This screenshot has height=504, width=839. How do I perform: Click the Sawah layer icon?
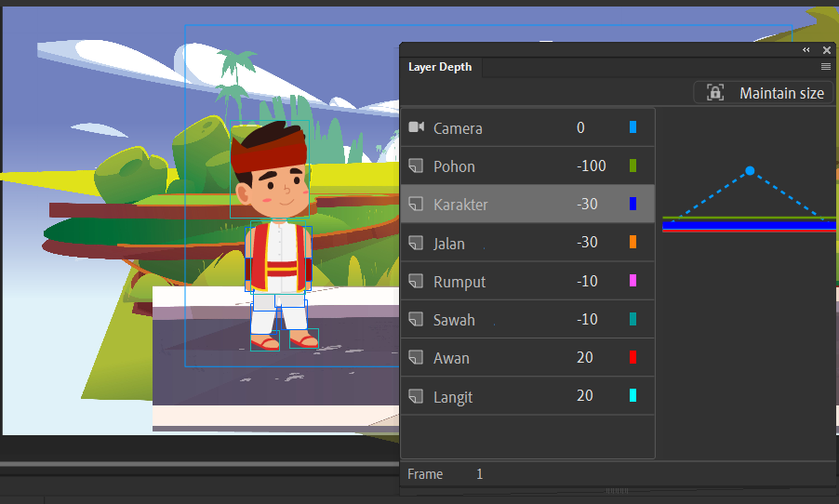tap(416, 319)
